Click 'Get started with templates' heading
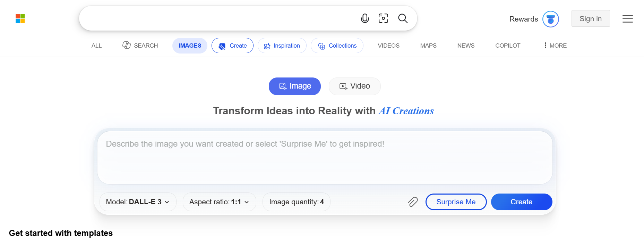This screenshot has height=246, width=644. click(x=61, y=233)
